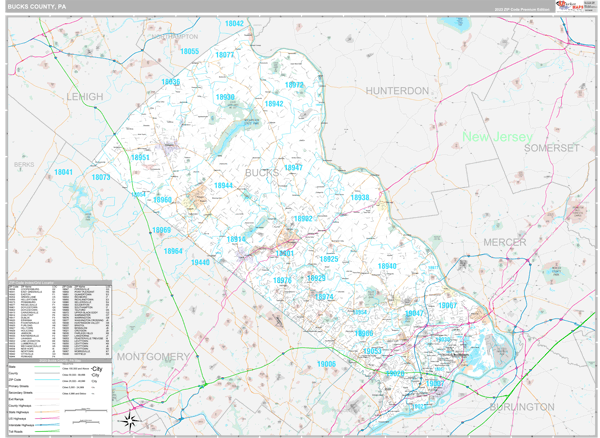600x438 pixels.
Task: Click the BURLINGTON county label
Action: pos(522,407)
